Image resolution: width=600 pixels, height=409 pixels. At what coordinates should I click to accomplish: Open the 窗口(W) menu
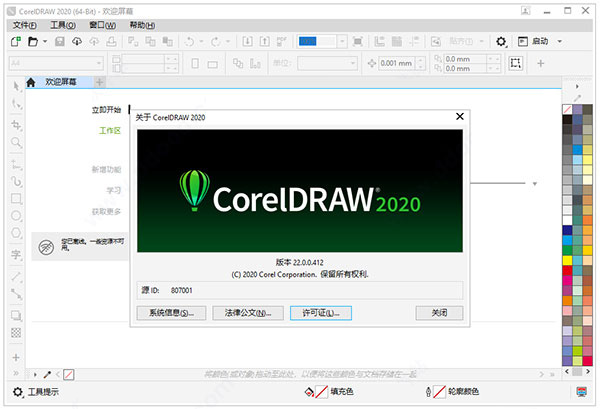click(103, 25)
